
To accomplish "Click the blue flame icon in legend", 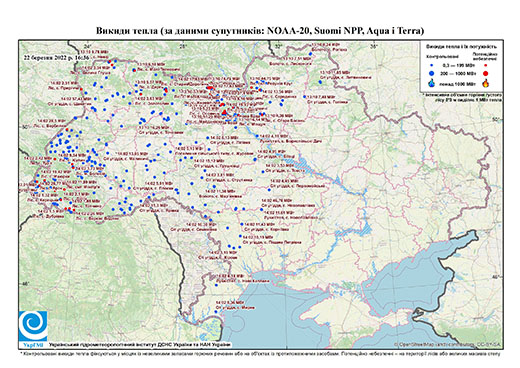I will pos(432,84).
